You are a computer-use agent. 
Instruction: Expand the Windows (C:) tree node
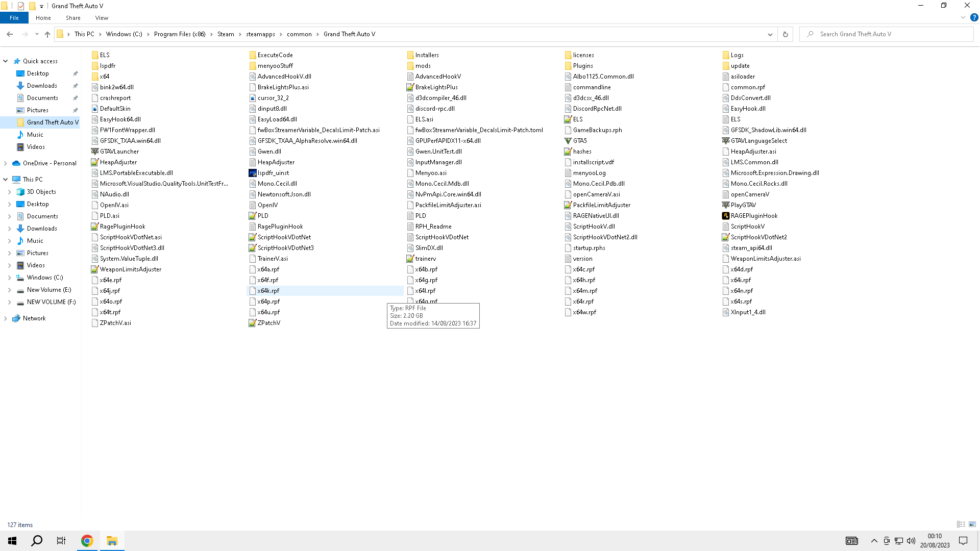tap(9, 278)
